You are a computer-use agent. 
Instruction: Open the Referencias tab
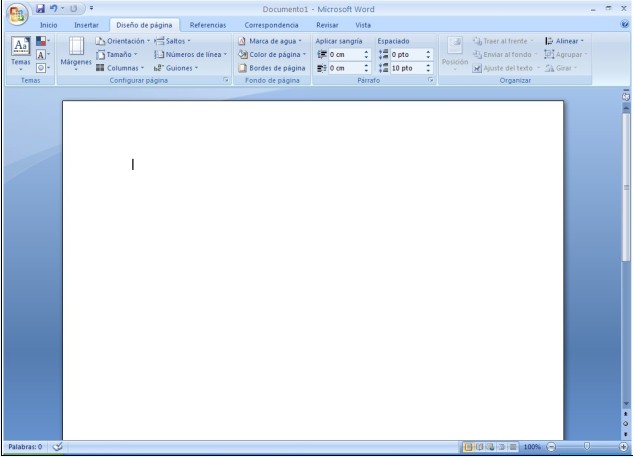[x=208, y=24]
